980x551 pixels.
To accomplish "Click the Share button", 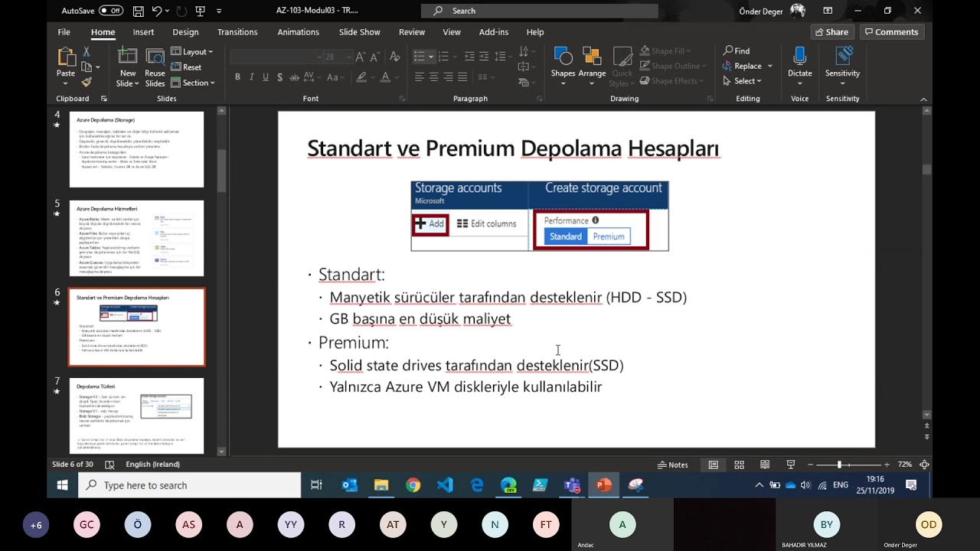I will coord(831,32).
